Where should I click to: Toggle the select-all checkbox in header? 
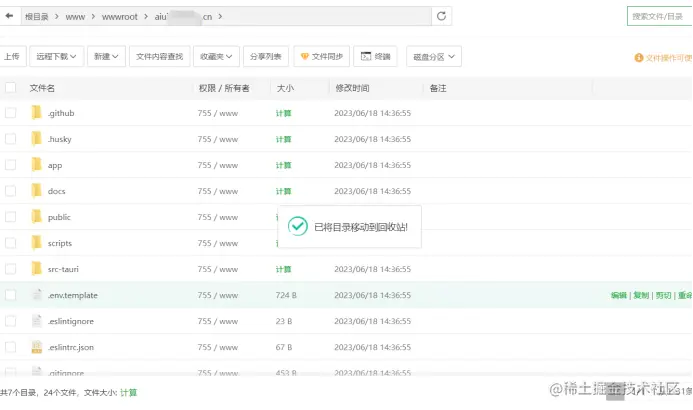click(x=11, y=87)
